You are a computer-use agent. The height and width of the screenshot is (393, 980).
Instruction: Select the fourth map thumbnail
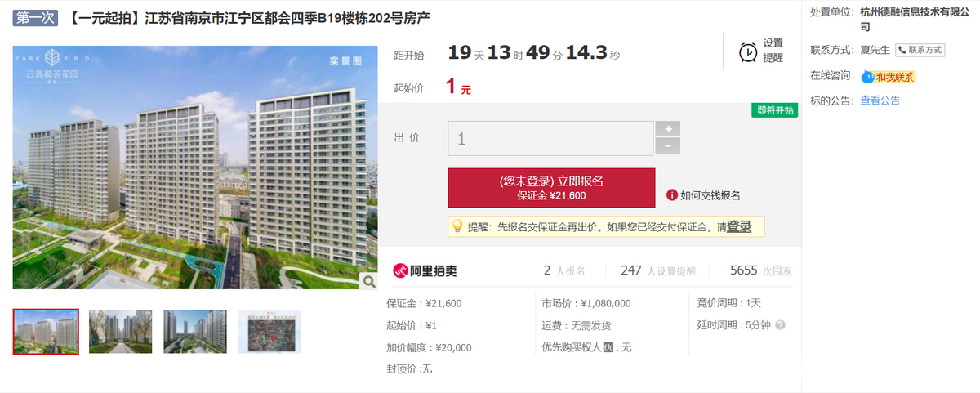click(x=269, y=332)
